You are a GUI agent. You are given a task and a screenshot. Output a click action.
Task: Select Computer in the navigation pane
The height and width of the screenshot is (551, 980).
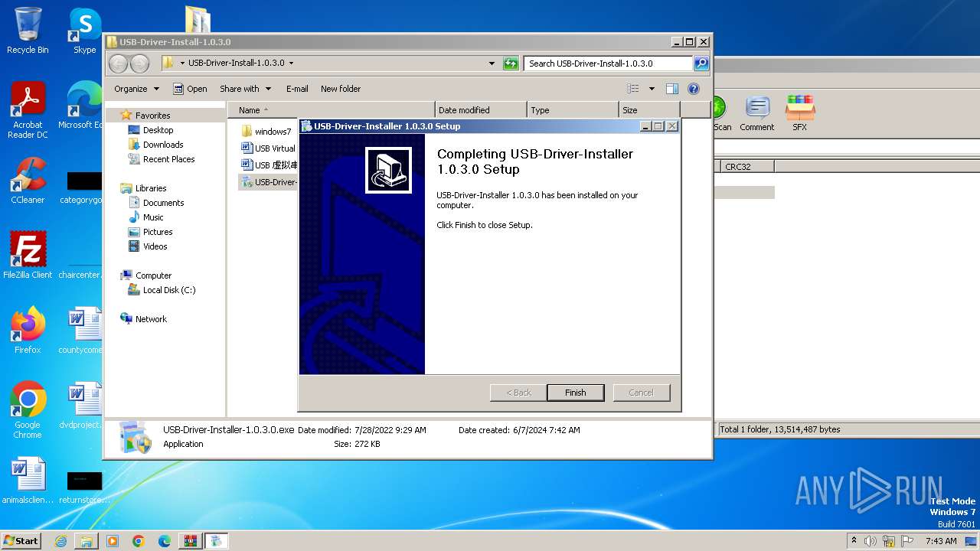[153, 275]
